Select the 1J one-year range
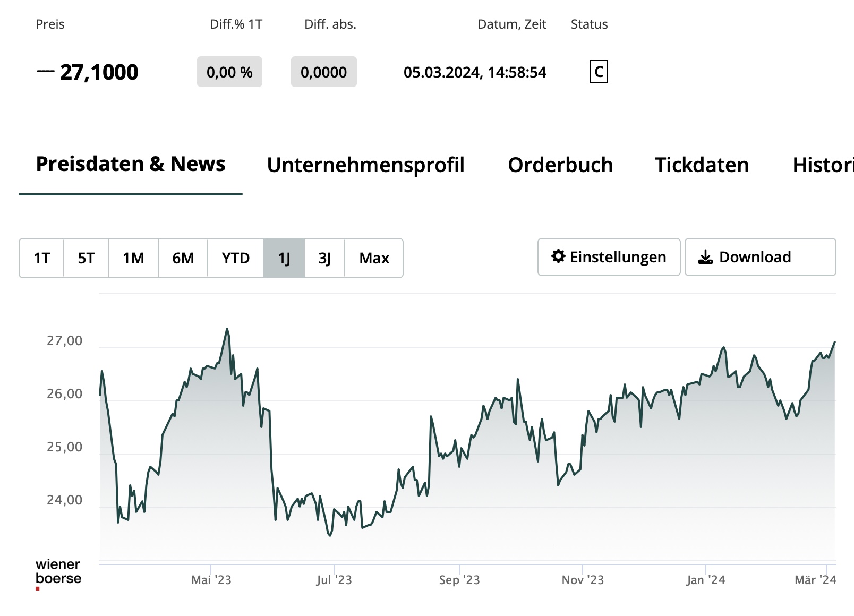Image resolution: width=854 pixels, height=616 pixels. coord(284,258)
